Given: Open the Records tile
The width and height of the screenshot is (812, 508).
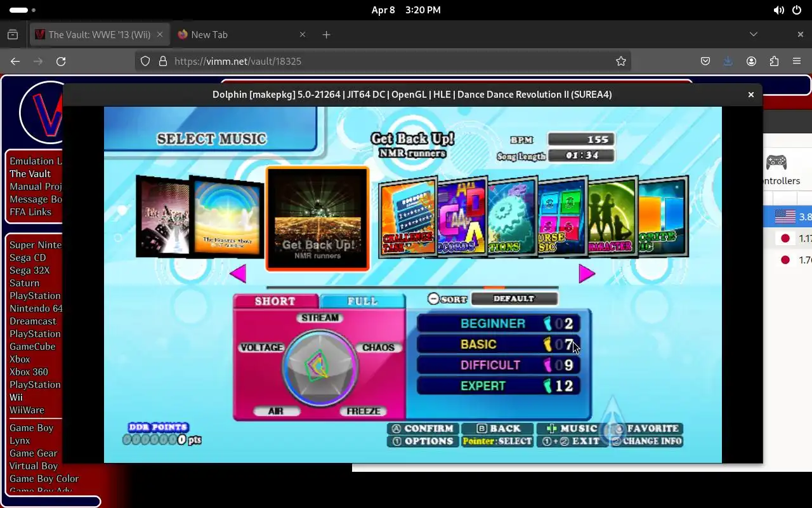Looking at the screenshot, I should pos(462,218).
